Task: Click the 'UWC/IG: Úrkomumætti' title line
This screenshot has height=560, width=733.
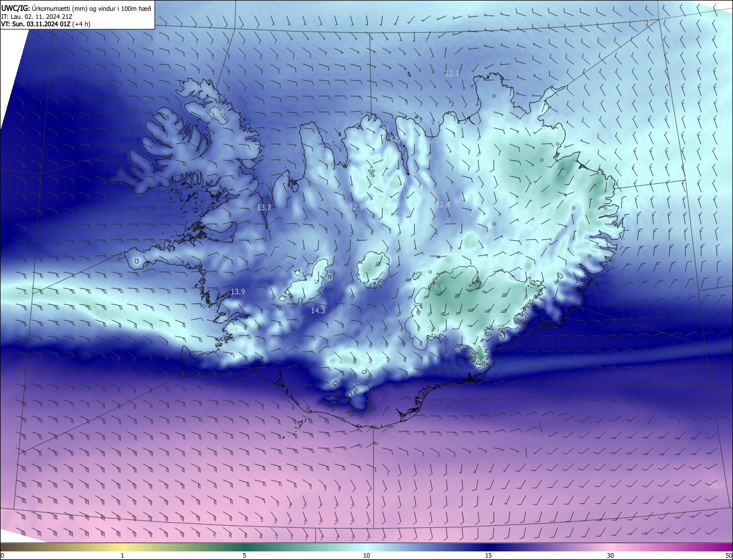Action: pos(76,8)
